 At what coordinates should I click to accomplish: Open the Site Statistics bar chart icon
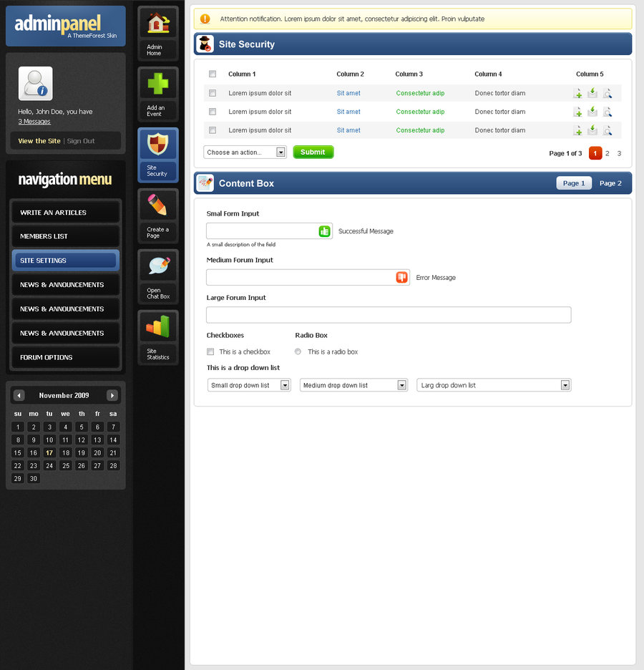coord(157,326)
